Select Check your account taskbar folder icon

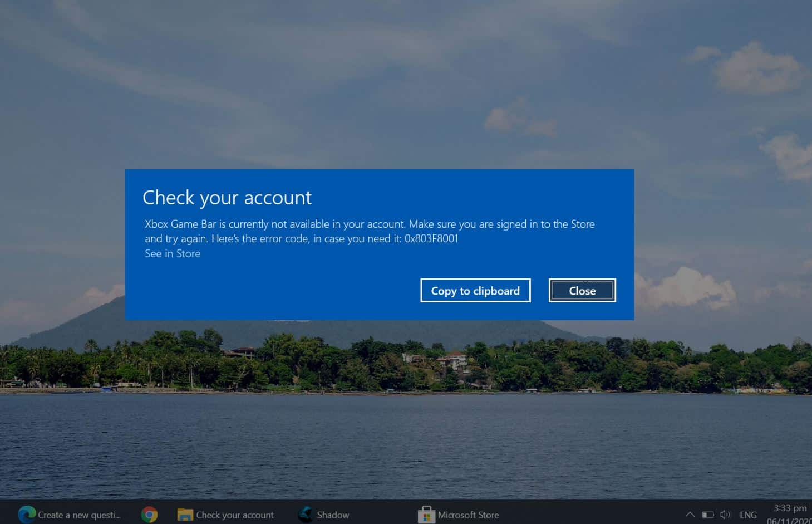[185, 515]
